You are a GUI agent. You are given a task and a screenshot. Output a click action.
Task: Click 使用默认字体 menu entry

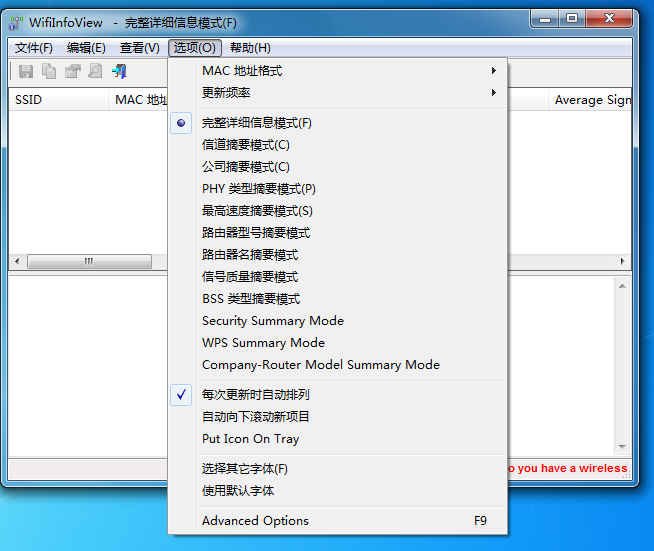[338, 491]
